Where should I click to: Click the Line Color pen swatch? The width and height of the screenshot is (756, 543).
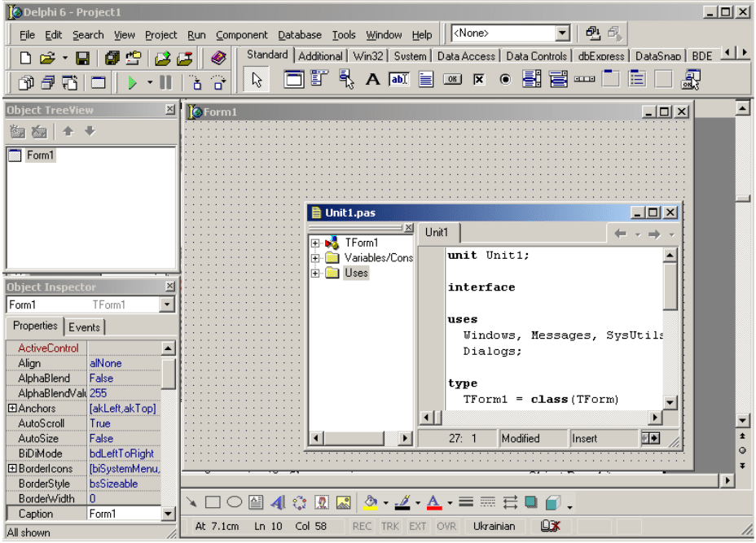(402, 502)
